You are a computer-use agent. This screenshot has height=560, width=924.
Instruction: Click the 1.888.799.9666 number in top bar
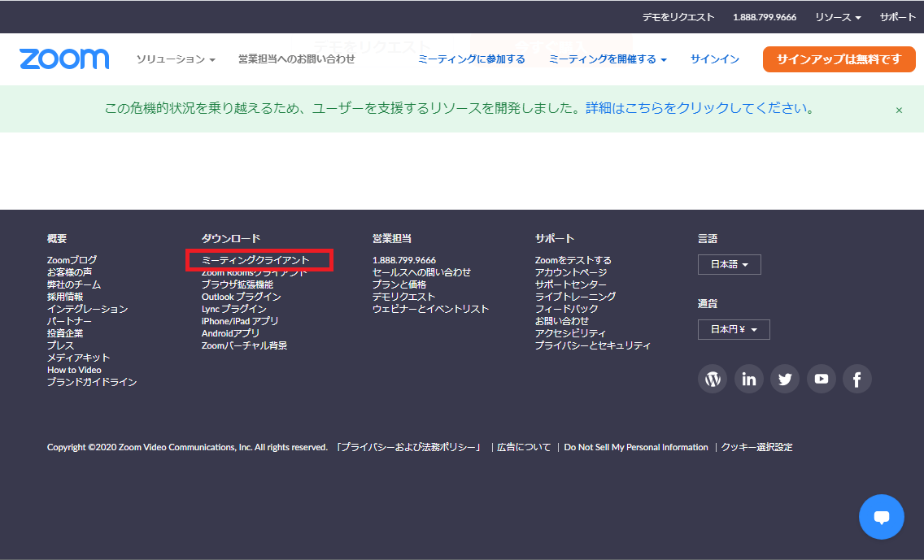pos(765,17)
